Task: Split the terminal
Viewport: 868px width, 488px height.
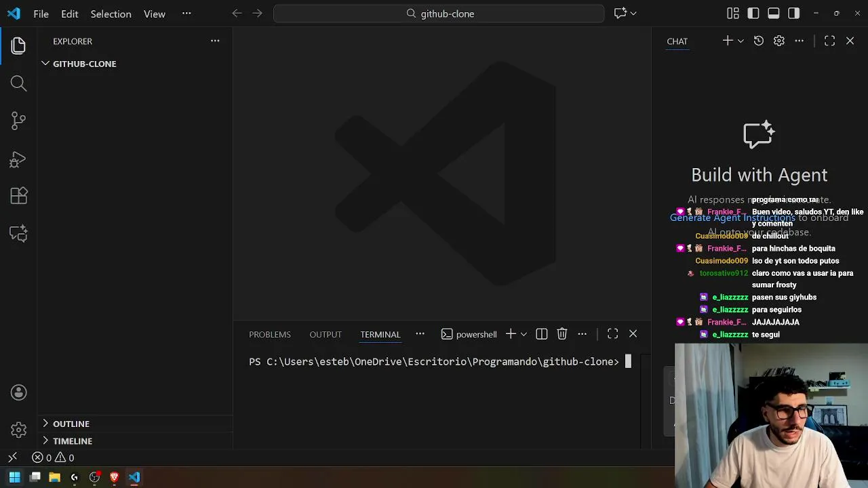Action: click(x=541, y=333)
